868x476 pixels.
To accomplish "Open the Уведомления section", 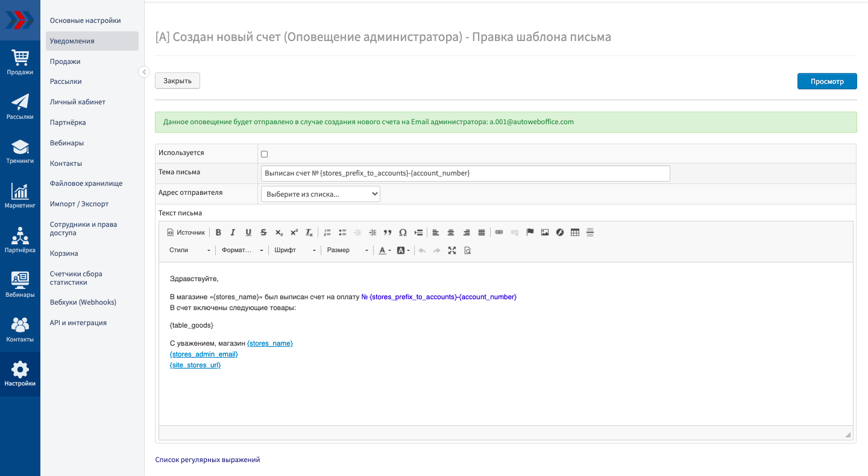I will [92, 41].
